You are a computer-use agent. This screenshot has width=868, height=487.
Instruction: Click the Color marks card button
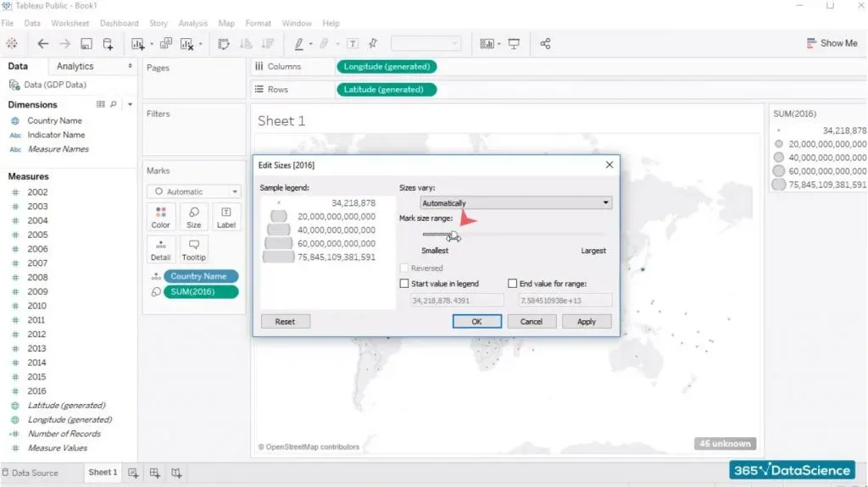[x=160, y=216]
